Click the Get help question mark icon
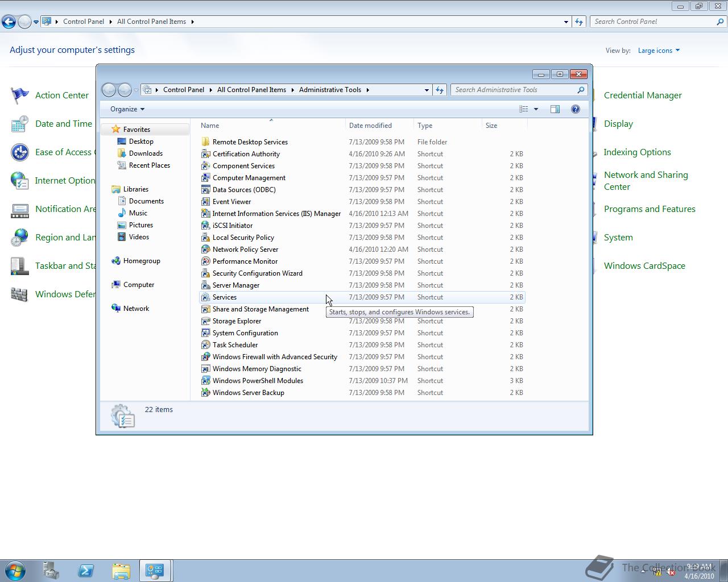 pos(576,109)
